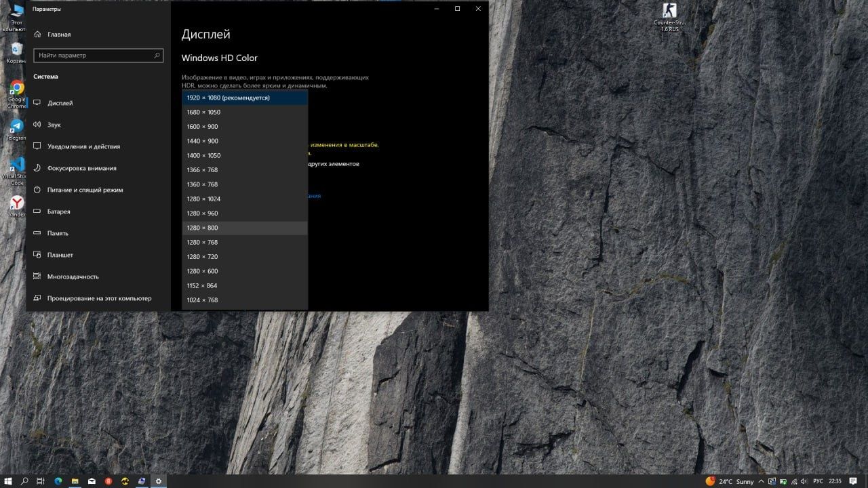Pick 1280 × 768 from the resolution list
The image size is (868, 488).
[245, 243]
